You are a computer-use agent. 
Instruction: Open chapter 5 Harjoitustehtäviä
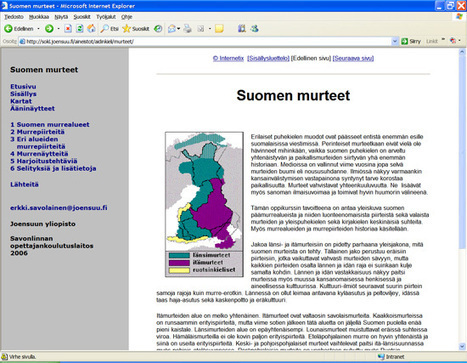44,161
